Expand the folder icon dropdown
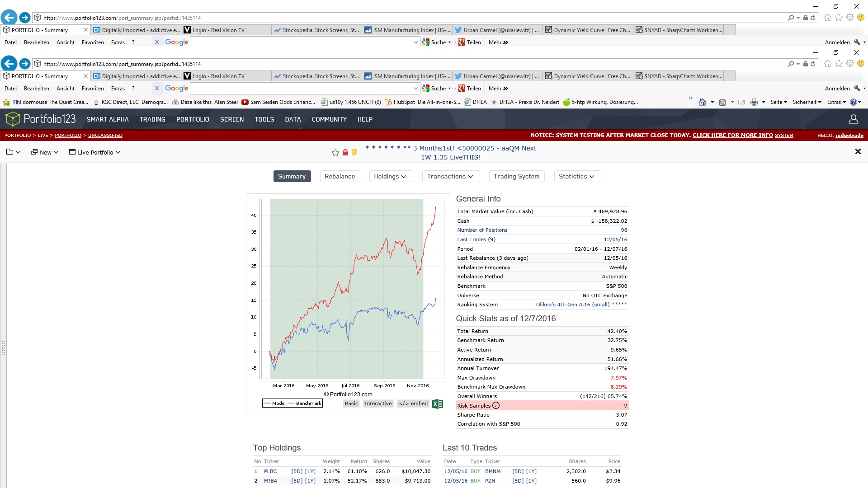The height and width of the screenshot is (488, 868). click(x=13, y=152)
